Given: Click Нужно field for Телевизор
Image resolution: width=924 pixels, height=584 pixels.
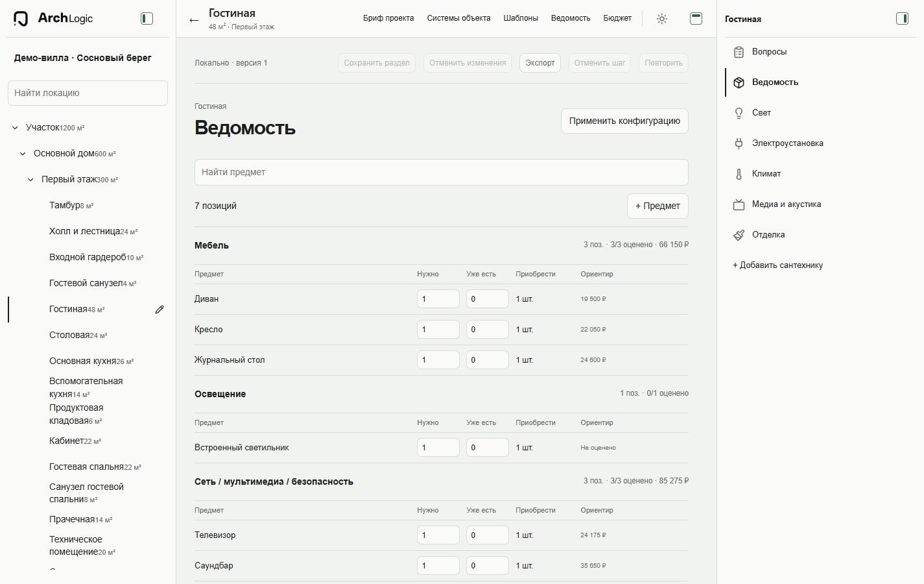Looking at the screenshot, I should pyautogui.click(x=438, y=535).
